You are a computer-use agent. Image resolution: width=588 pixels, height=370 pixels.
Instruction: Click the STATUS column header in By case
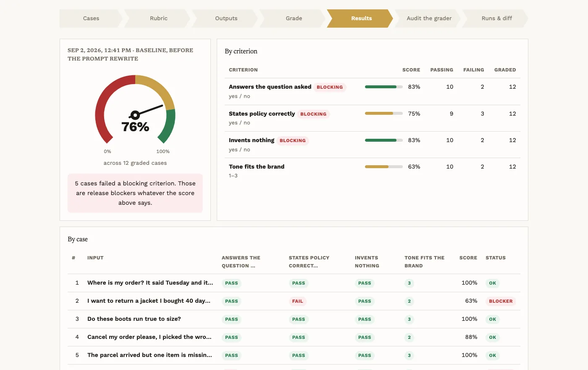click(496, 258)
